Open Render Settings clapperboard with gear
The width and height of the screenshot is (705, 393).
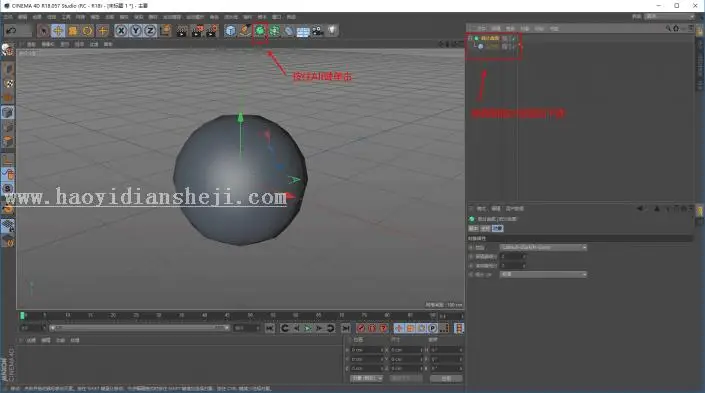pos(212,31)
